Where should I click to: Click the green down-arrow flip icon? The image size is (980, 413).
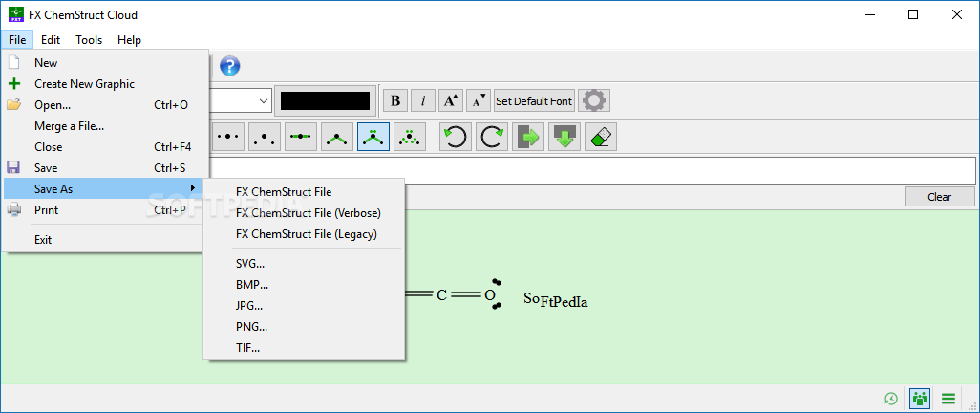[x=565, y=137]
